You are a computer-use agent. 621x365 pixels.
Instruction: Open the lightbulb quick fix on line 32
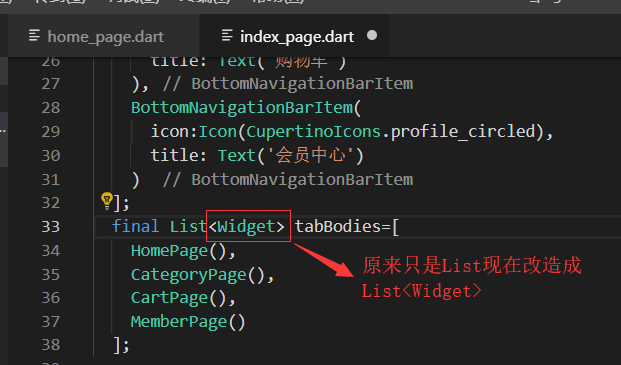(107, 201)
